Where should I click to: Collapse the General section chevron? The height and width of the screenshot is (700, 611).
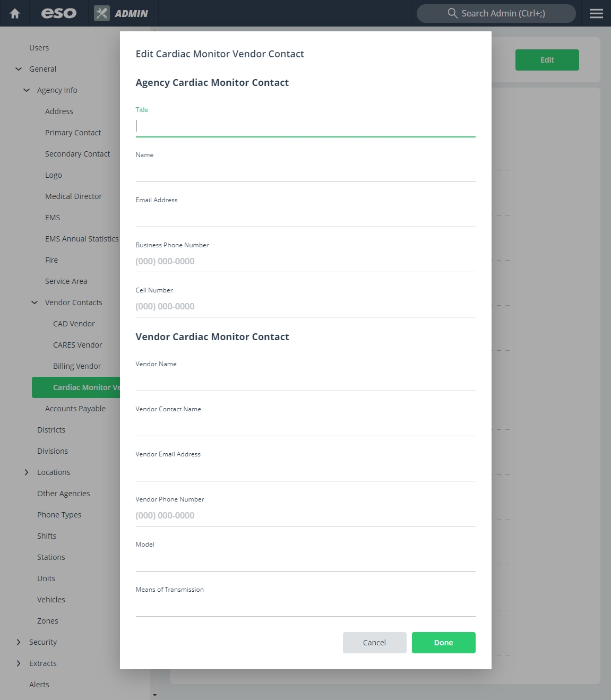tap(19, 69)
